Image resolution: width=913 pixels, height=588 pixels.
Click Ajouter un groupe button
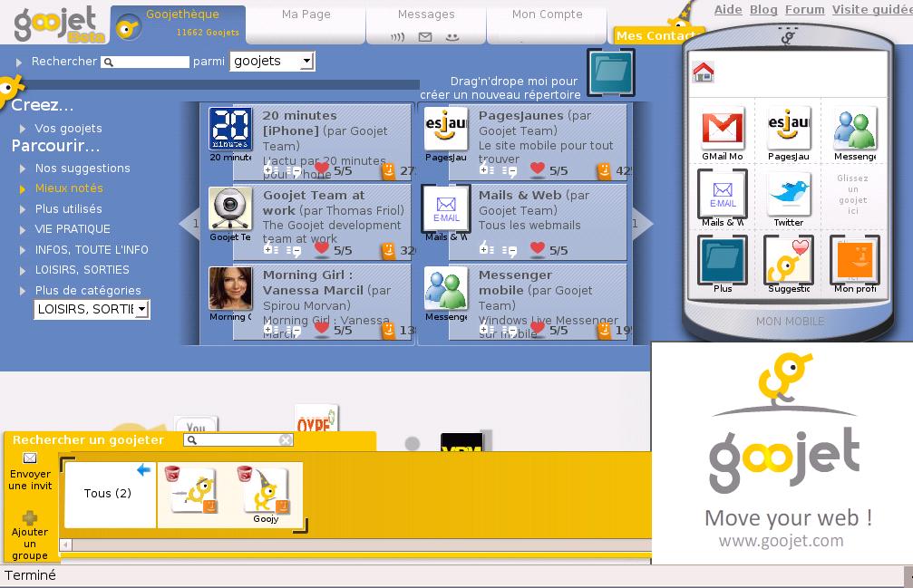[x=30, y=535]
